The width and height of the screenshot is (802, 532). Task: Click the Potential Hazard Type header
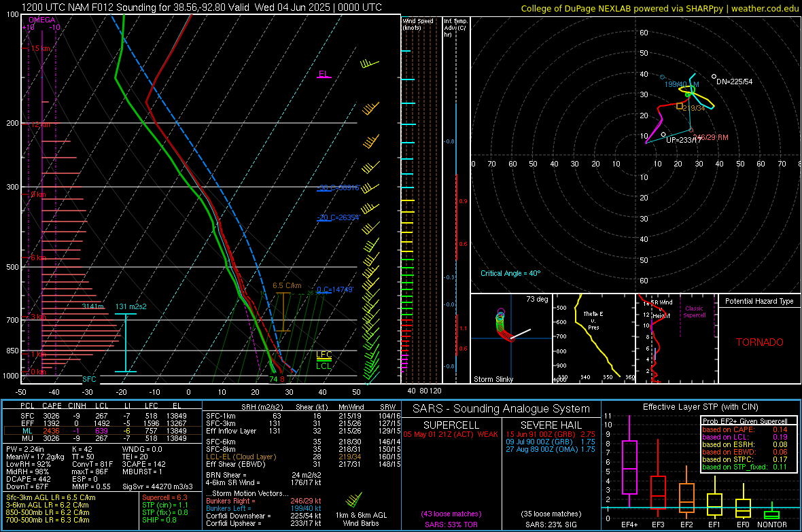pos(759,301)
